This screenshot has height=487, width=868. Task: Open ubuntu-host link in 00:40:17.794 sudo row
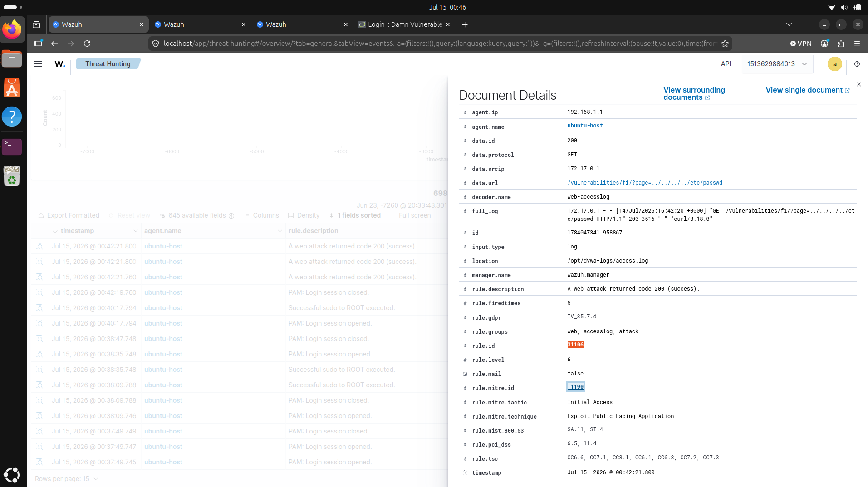point(163,308)
